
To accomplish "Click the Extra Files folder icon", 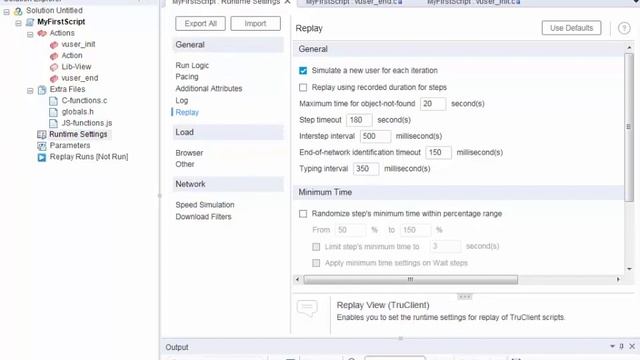I will click(42, 90).
